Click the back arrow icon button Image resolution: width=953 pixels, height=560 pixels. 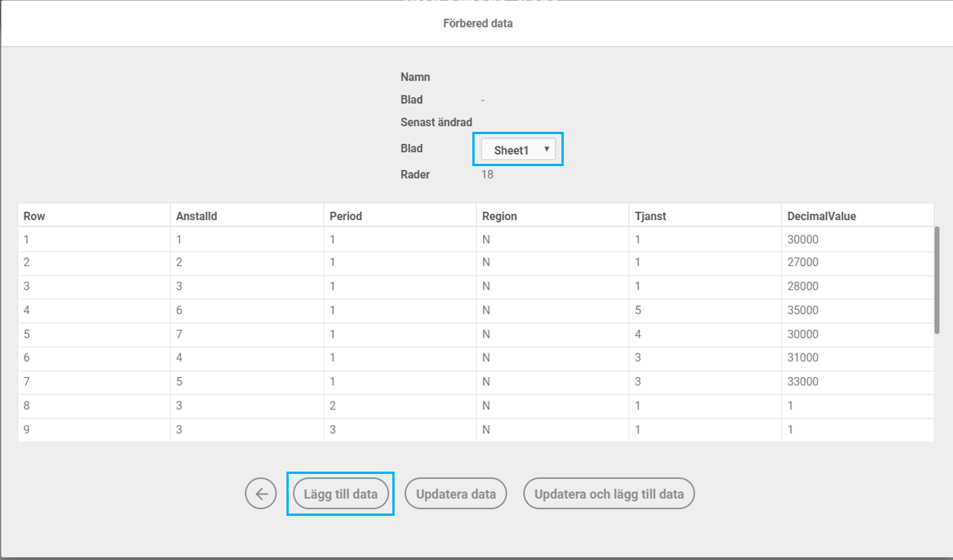261,494
